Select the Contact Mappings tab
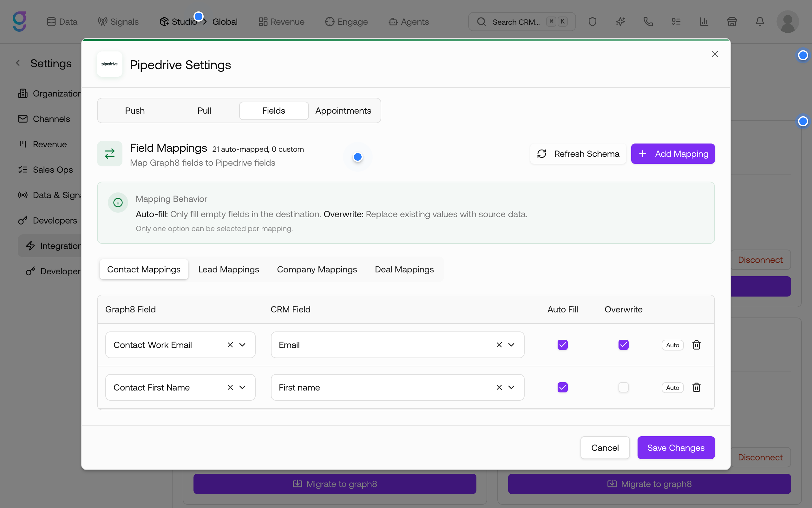This screenshot has width=812, height=508. point(144,269)
